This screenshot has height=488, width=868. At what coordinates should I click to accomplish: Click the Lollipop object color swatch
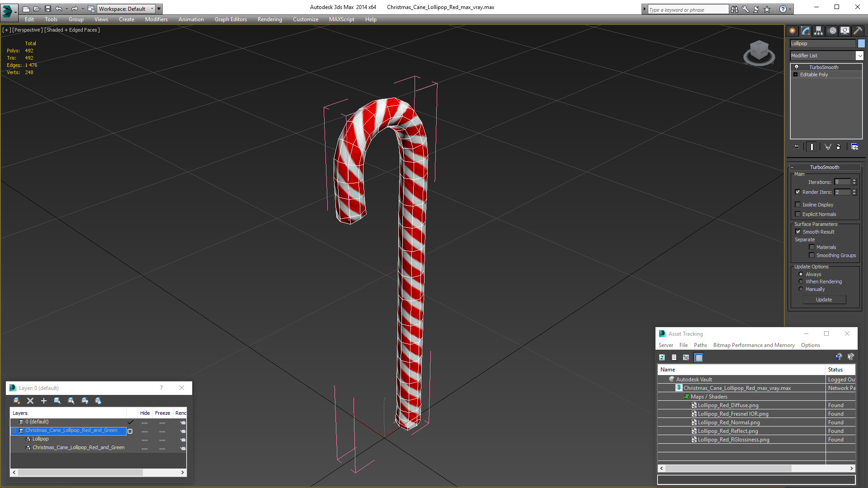coord(861,43)
